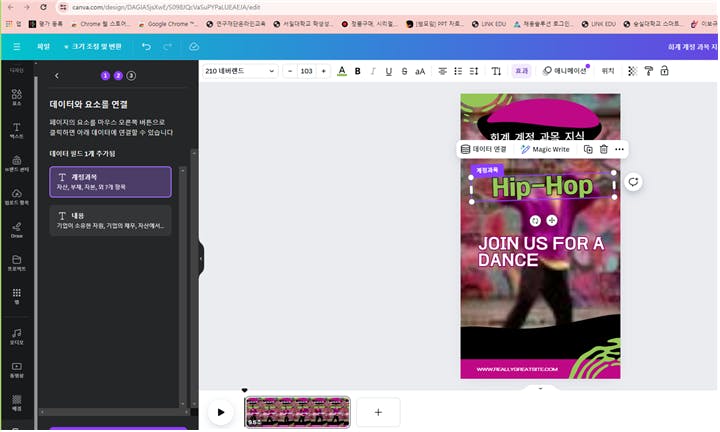Open the projects folder sidebar tab
This screenshot has width=720, height=432.
17,263
